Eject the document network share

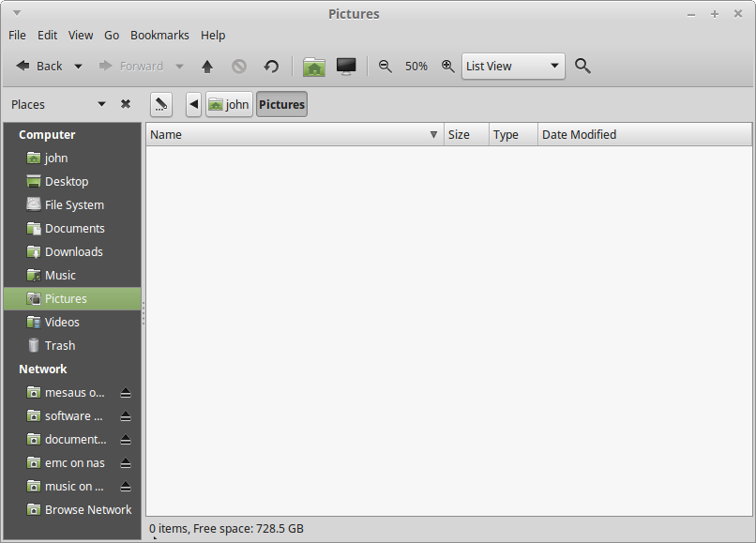126,440
